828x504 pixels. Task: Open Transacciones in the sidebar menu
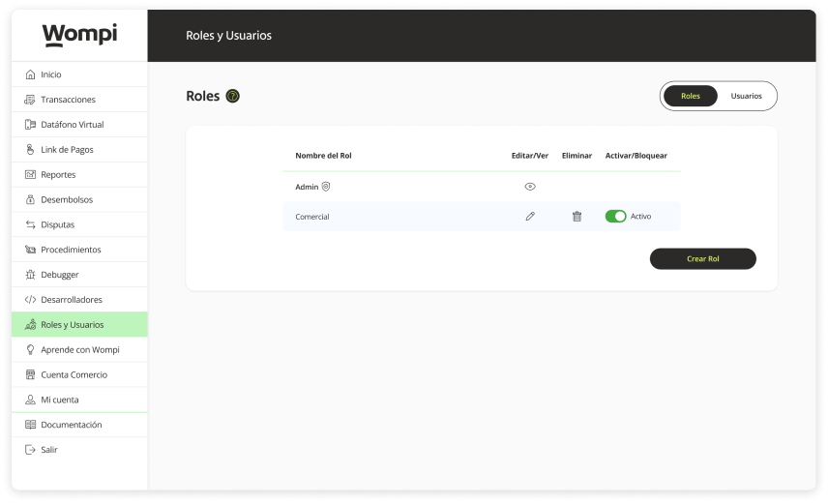pos(68,100)
